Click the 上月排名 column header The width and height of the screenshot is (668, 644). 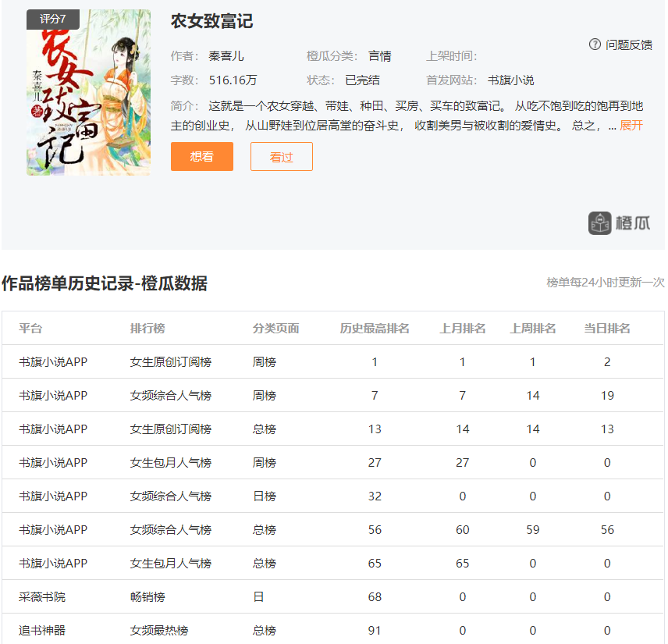coord(462,328)
